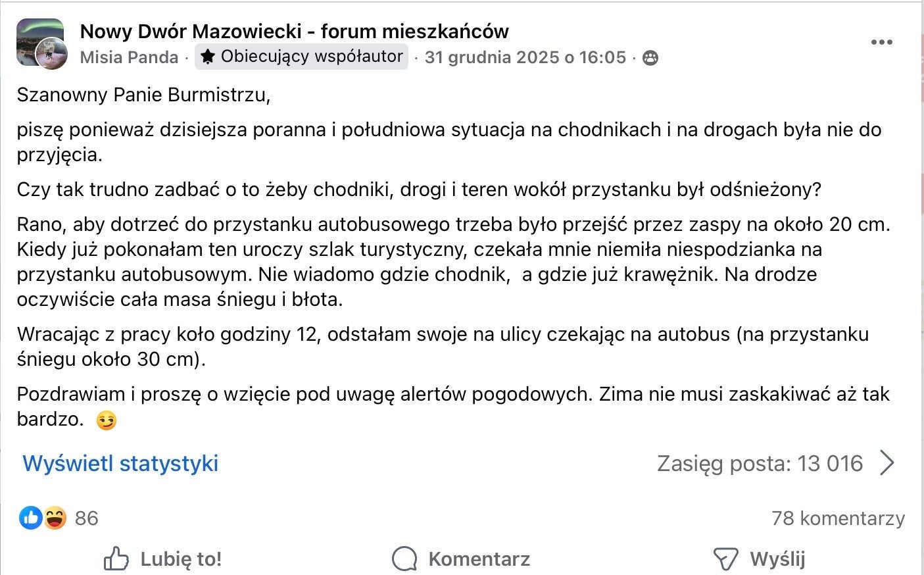Open the list of 86 reactions
Screen dimensions: 924x575
pos(86,518)
